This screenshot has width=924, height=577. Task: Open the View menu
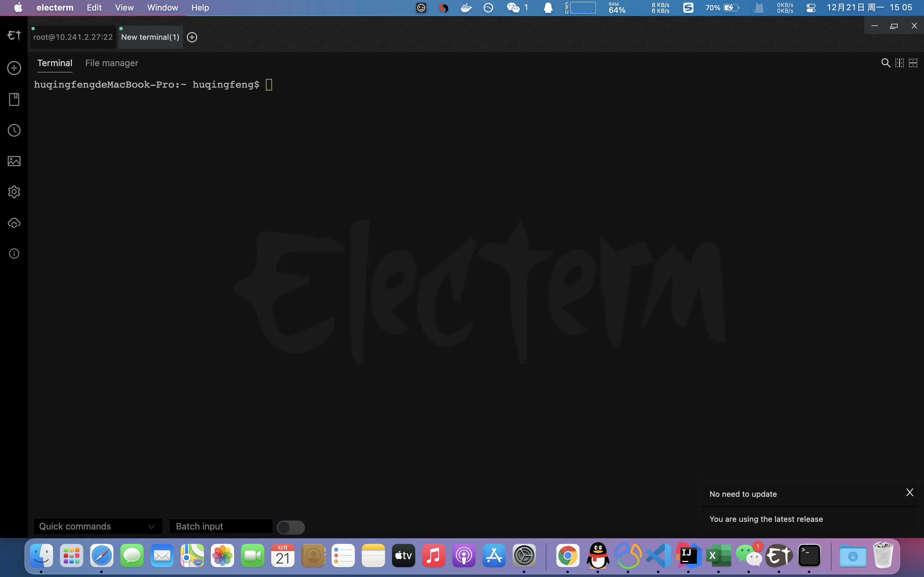pos(124,8)
